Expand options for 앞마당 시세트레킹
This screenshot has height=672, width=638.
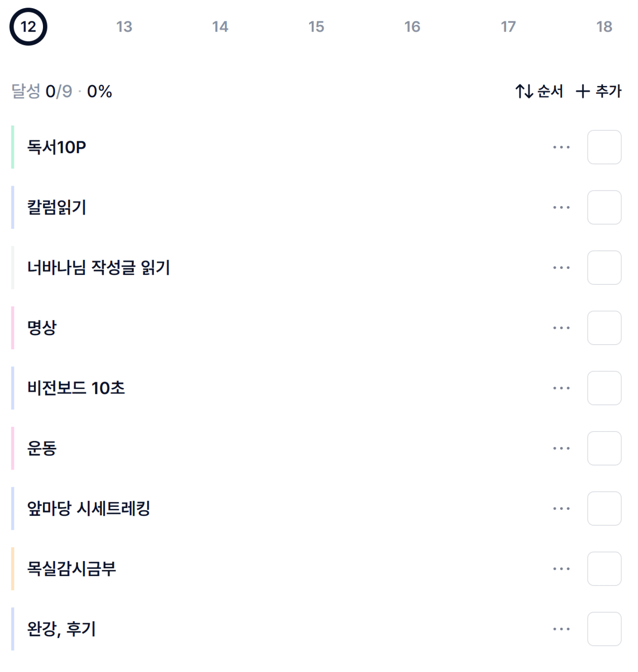(561, 509)
